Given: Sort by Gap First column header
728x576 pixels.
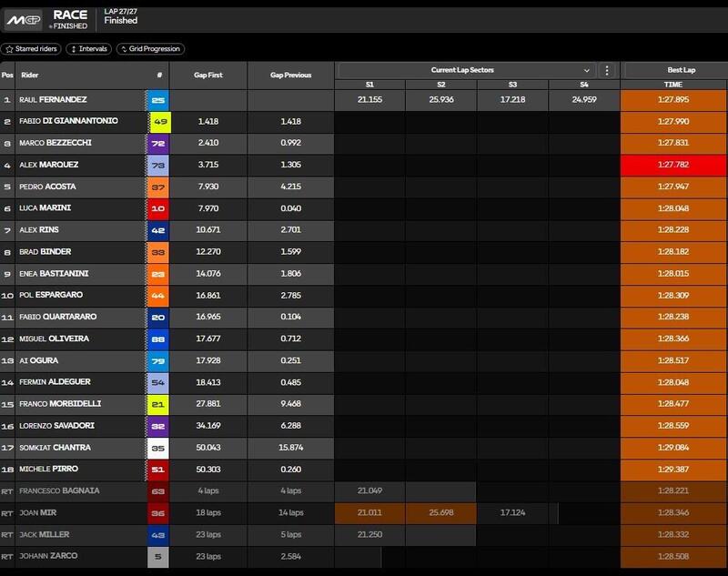Looking at the screenshot, I should click(x=208, y=76).
